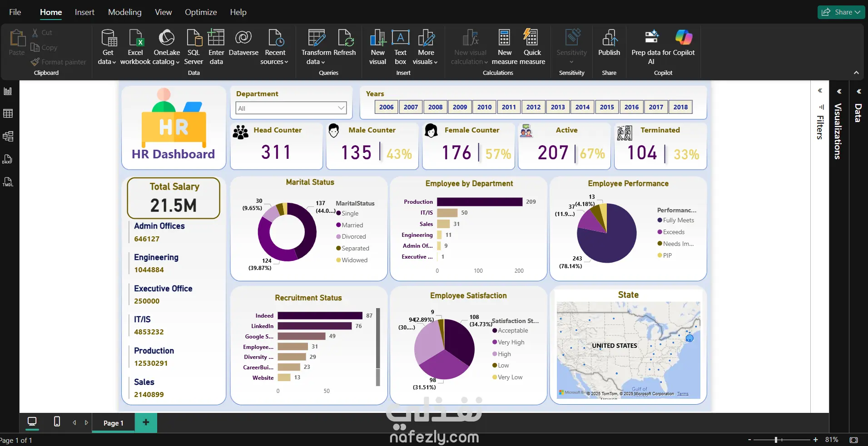Switch to Report view in sidebar

tap(8, 91)
